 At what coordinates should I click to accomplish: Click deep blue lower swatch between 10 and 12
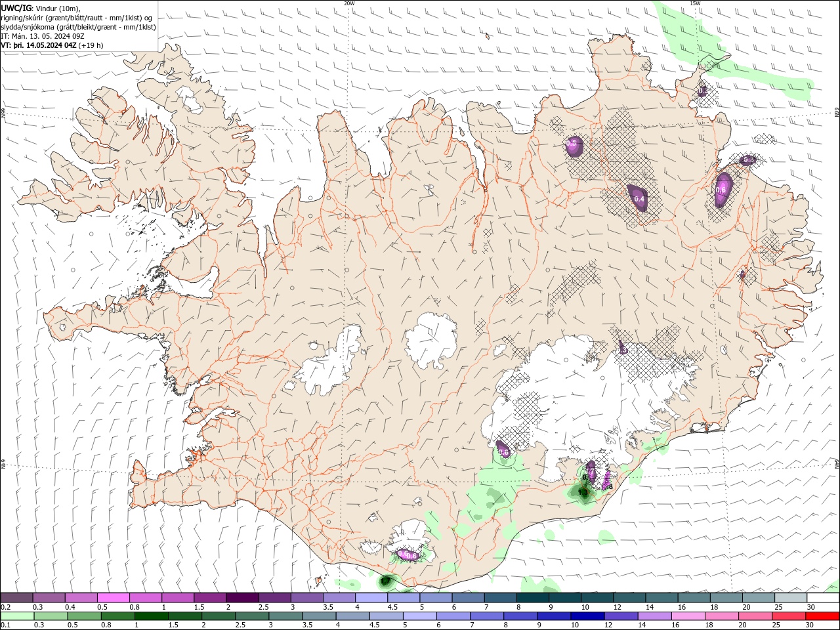pyautogui.click(x=588, y=616)
